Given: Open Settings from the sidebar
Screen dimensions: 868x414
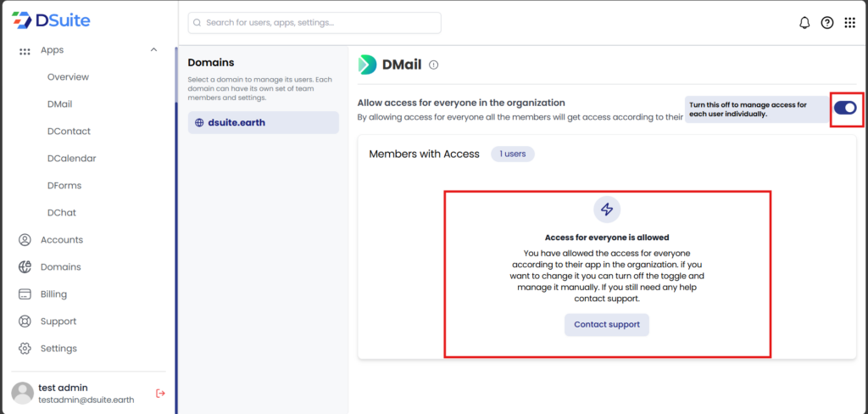Looking at the screenshot, I should pyautogui.click(x=58, y=349).
